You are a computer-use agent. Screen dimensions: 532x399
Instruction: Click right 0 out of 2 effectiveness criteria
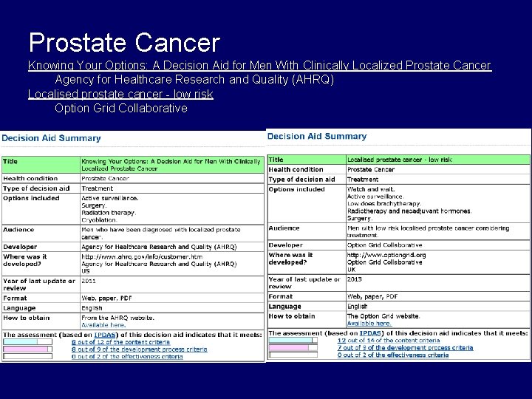[393, 355]
